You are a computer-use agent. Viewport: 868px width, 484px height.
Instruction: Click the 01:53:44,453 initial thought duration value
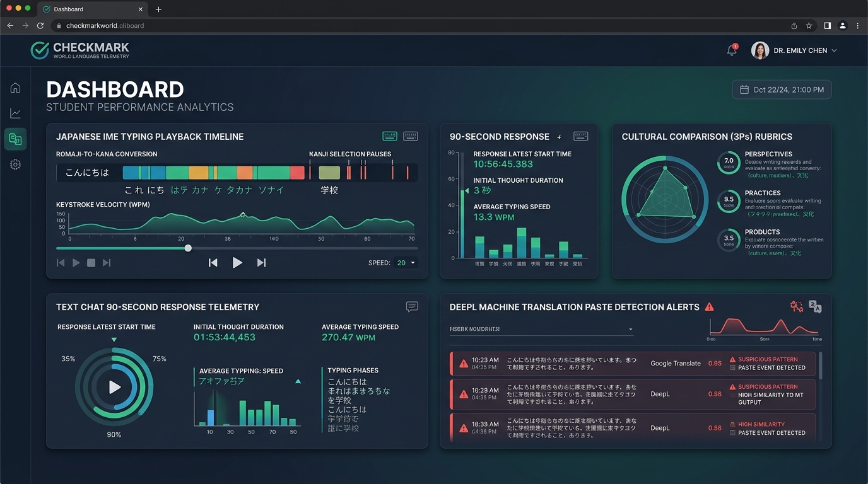pos(225,337)
